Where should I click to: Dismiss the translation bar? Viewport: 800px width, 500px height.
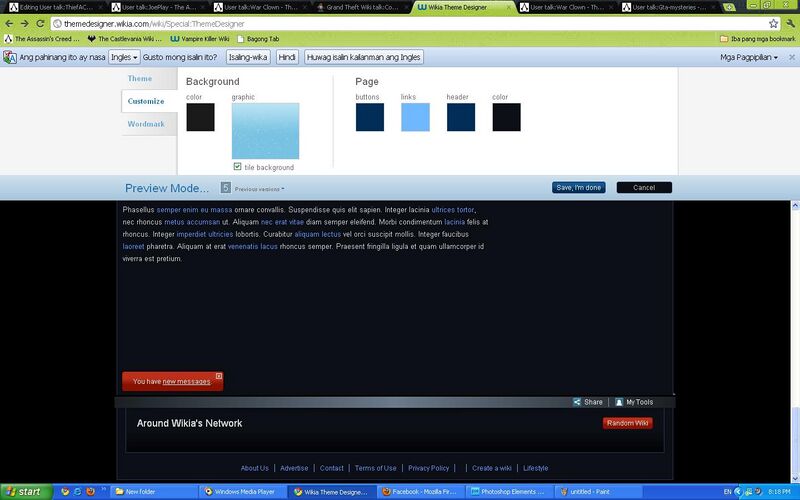pos(792,57)
